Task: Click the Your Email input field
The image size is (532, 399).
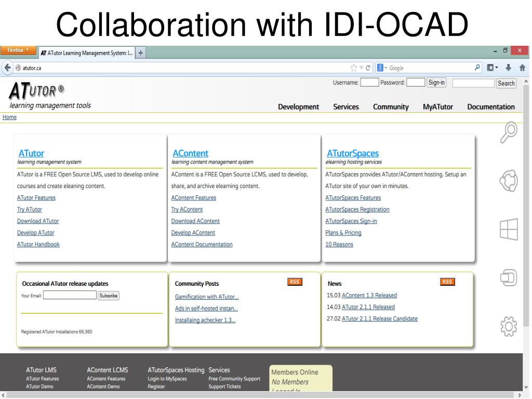Action: [x=70, y=295]
